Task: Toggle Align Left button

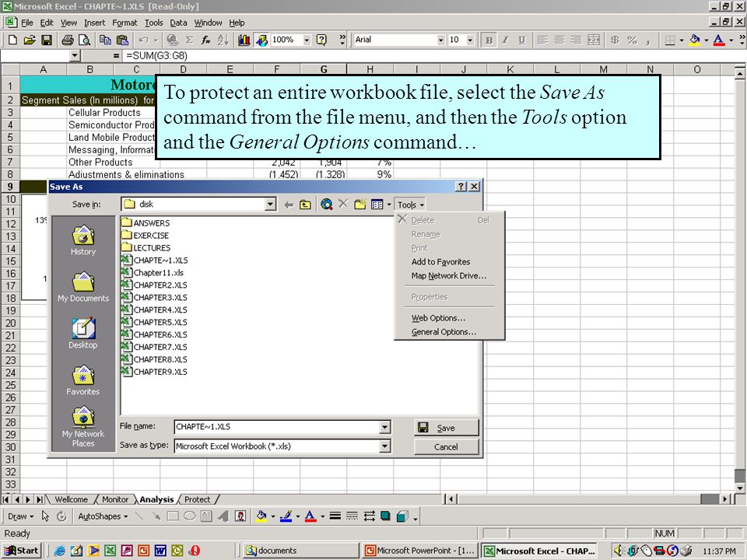Action: click(542, 40)
